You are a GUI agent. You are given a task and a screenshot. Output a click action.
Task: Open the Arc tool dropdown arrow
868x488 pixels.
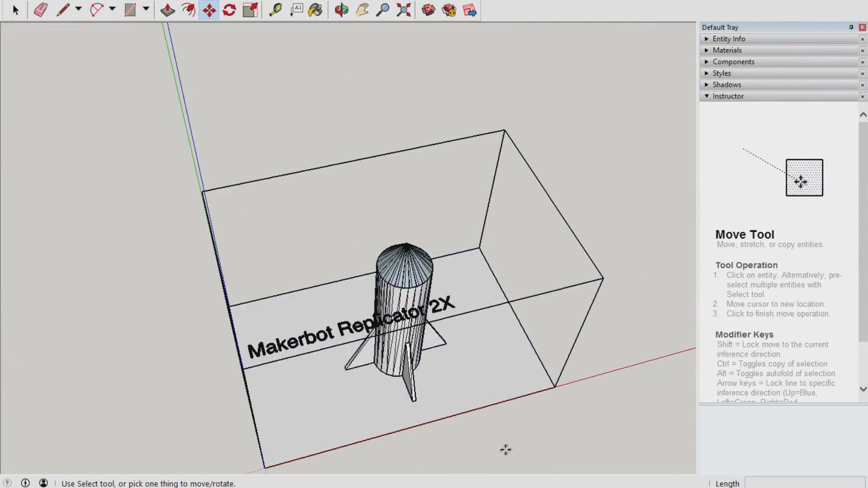pyautogui.click(x=112, y=9)
